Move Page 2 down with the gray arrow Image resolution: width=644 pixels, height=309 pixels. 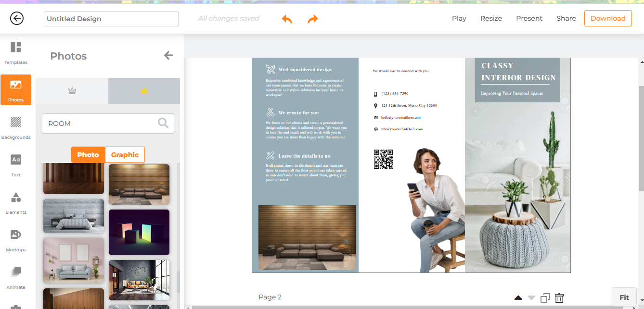tap(531, 297)
